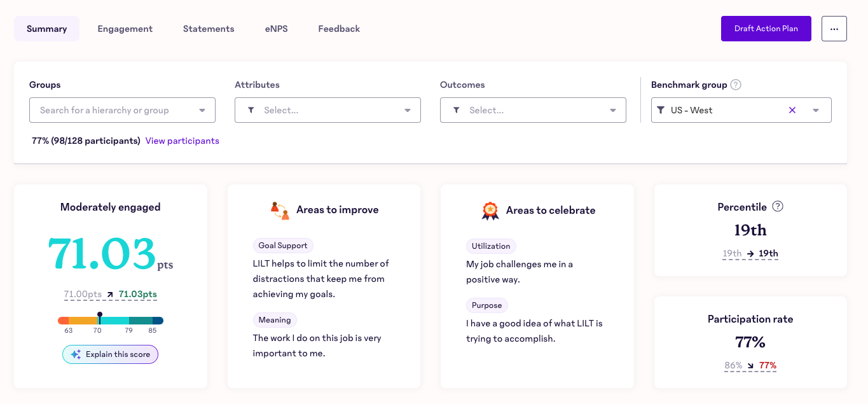Screen dimensions: 868x404
Task: Open the View participants link
Action: [x=183, y=141]
